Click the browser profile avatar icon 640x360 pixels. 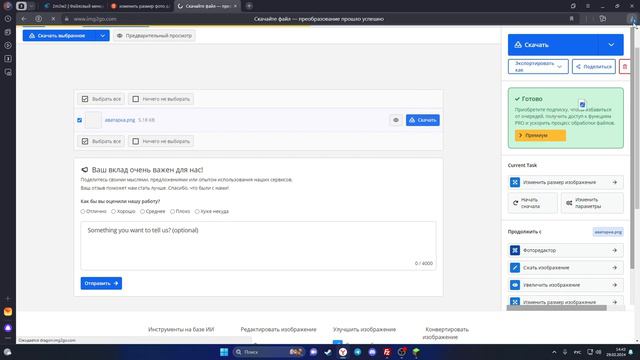[x=8, y=6]
